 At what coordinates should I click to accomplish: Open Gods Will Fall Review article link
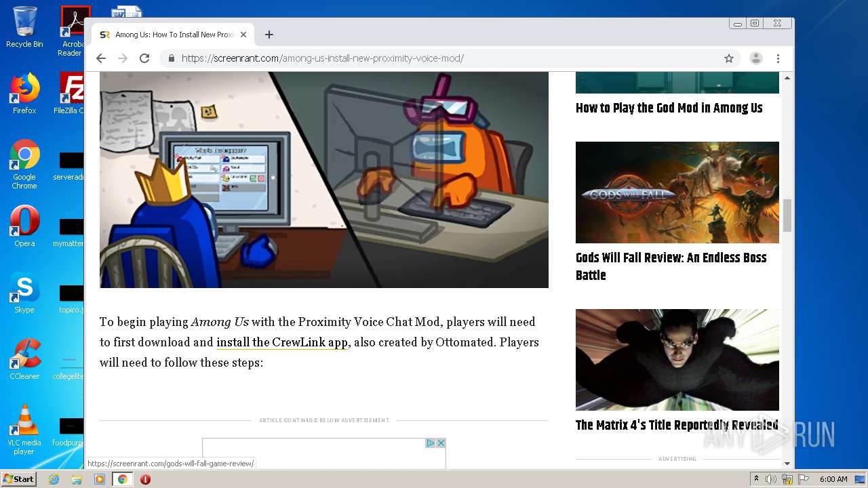[671, 266]
